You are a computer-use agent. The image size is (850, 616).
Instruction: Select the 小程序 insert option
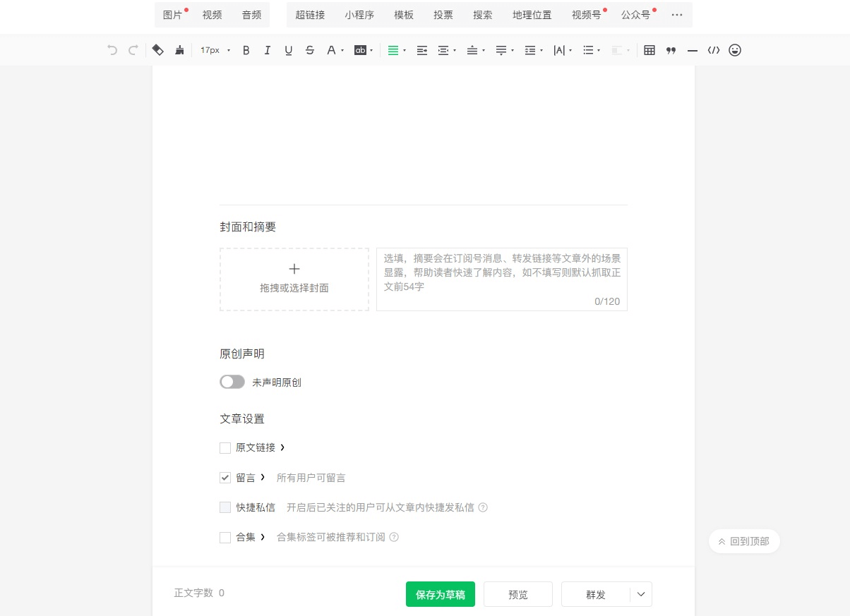click(359, 15)
